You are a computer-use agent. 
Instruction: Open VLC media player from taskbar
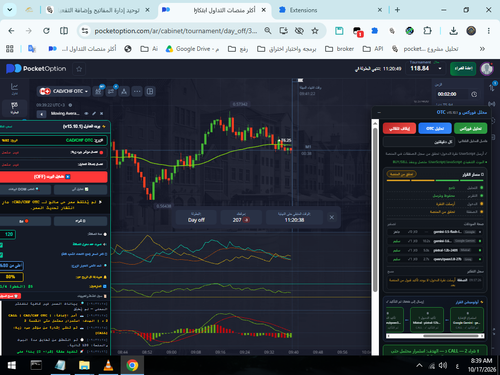coord(108,366)
